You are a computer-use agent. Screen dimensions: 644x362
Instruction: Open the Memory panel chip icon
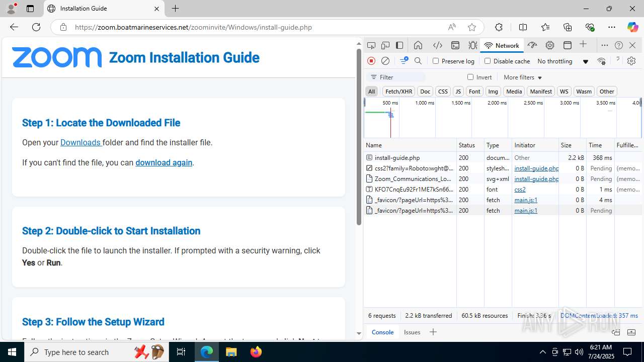[550, 45]
